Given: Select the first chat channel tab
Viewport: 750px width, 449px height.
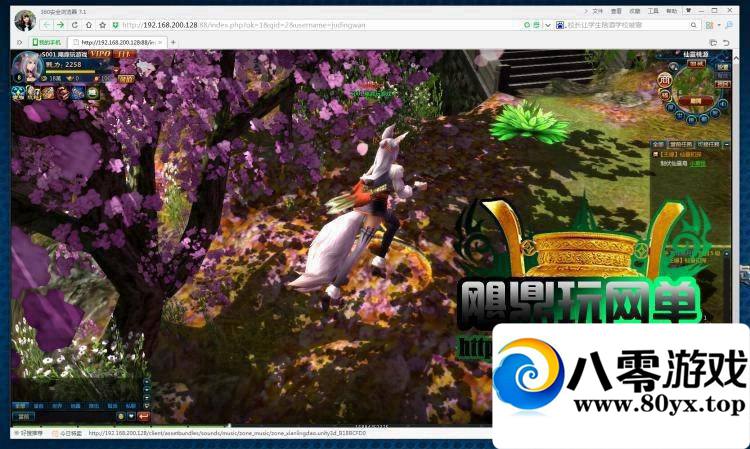Looking at the screenshot, I should click(x=20, y=405).
